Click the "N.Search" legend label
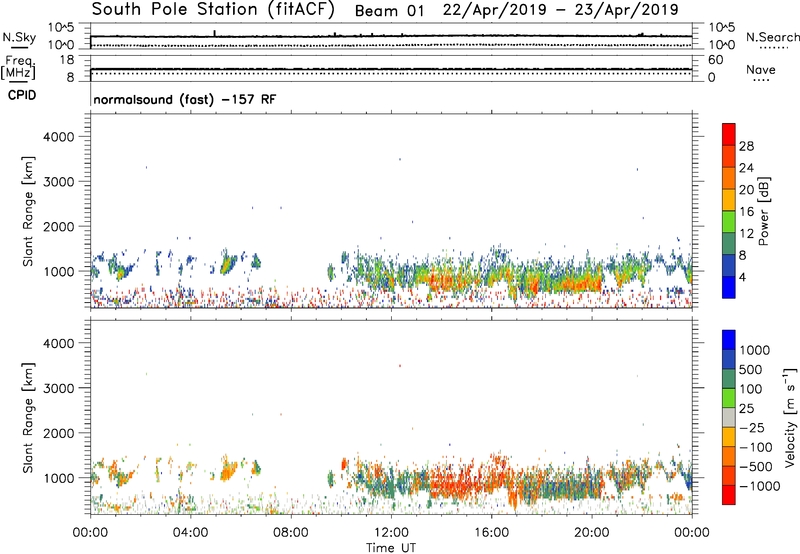 773,37
